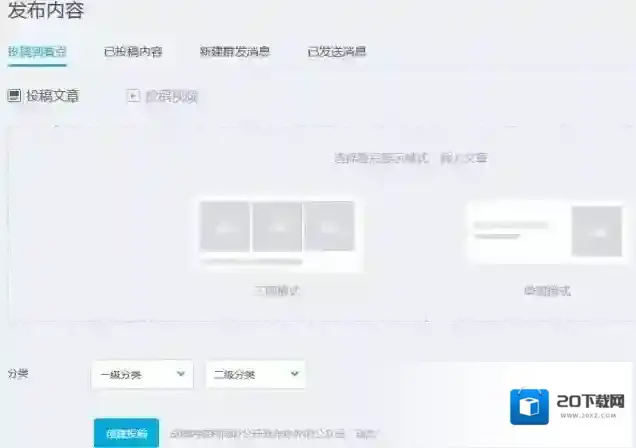This screenshot has height=448, width=636.
Task: Click the 三图样式 caption
Action: [277, 291]
